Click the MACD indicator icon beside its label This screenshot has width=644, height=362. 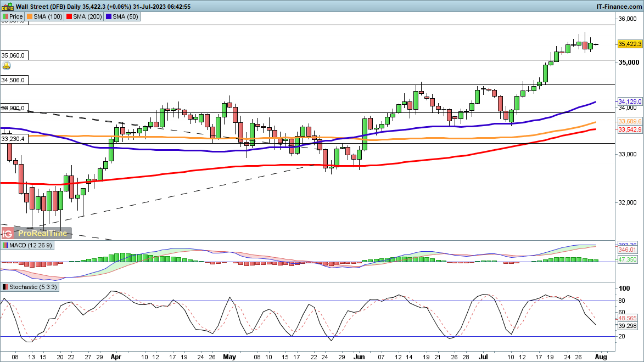[5, 245]
